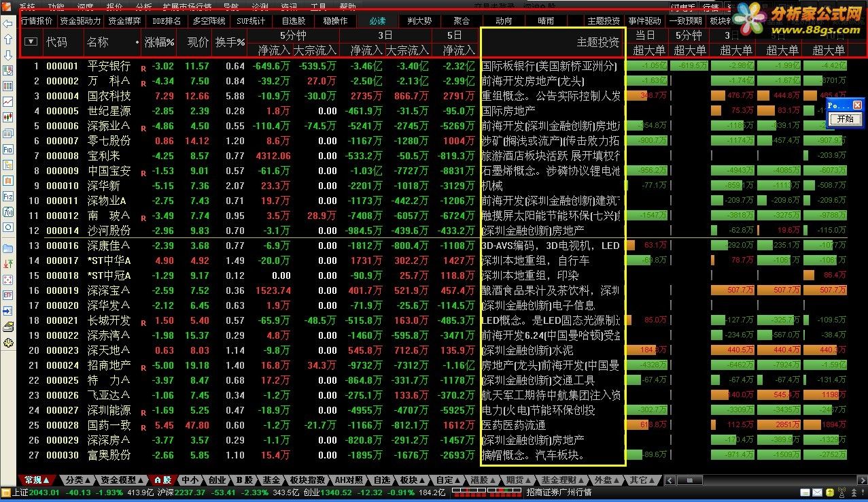Click the red R marker beside 平安银行
Screen dimensions: 868x502
click(x=143, y=69)
